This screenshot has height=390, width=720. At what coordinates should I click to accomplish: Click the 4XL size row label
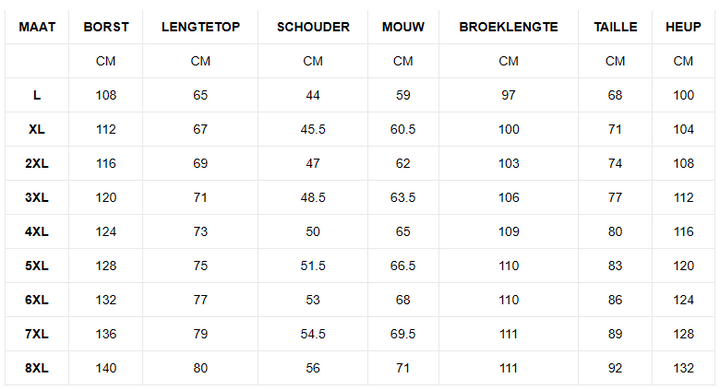tap(37, 232)
